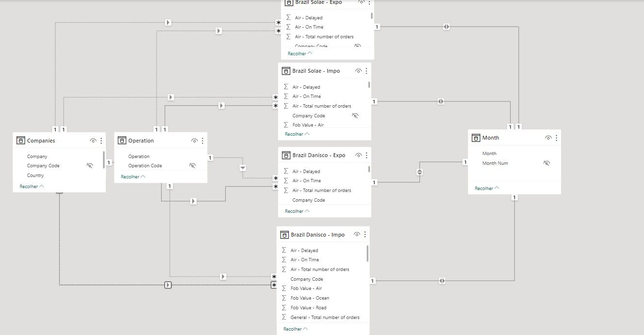Select bidirectional arrow on Solae Expo–Month relationship

pos(446,27)
